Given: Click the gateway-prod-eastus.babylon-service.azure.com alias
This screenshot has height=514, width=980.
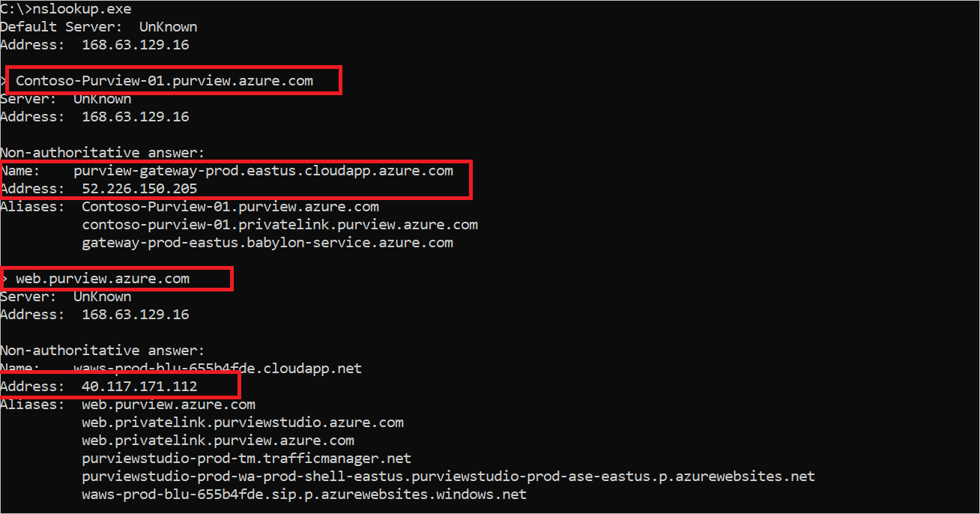Looking at the screenshot, I should [267, 243].
